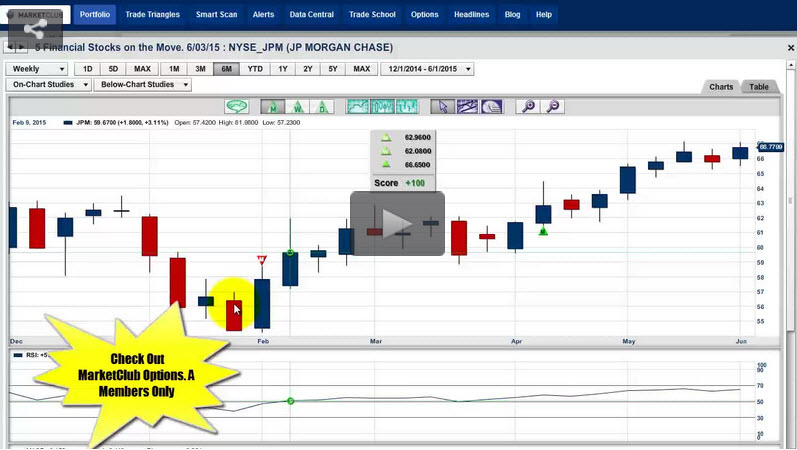797x450 pixels.
Task: Click the 66.6500 triangle value
Action: click(418, 165)
